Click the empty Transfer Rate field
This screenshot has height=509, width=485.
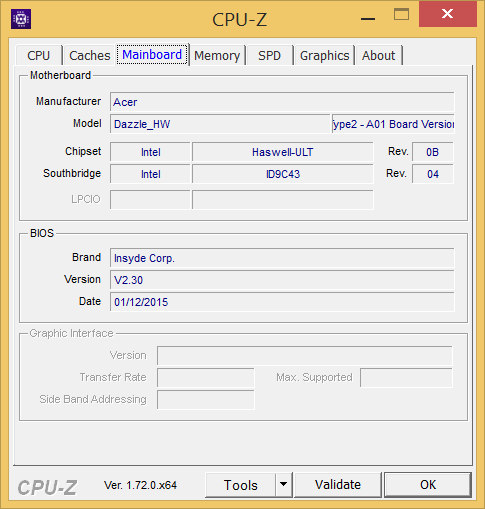pos(206,378)
